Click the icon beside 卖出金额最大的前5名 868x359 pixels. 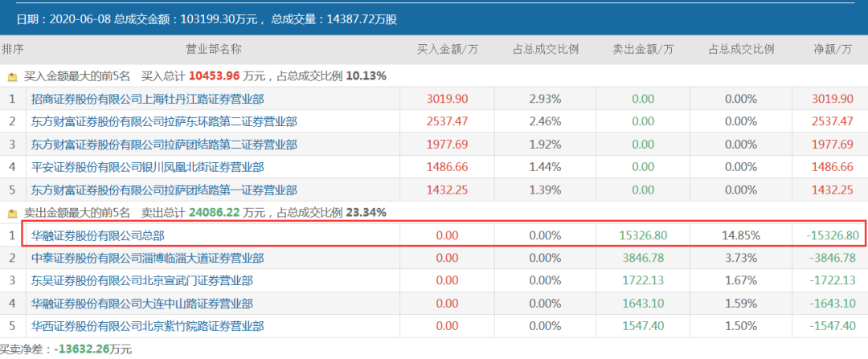(12, 214)
